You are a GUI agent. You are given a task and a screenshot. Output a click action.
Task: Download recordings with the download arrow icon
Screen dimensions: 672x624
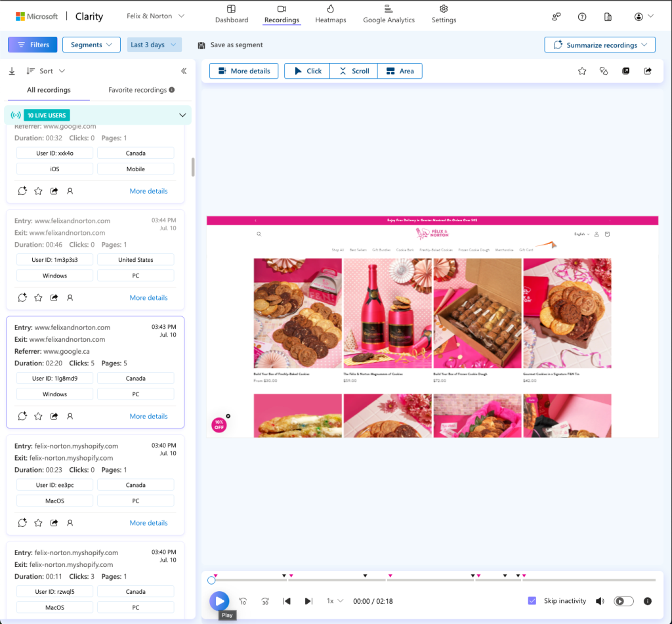(x=12, y=71)
